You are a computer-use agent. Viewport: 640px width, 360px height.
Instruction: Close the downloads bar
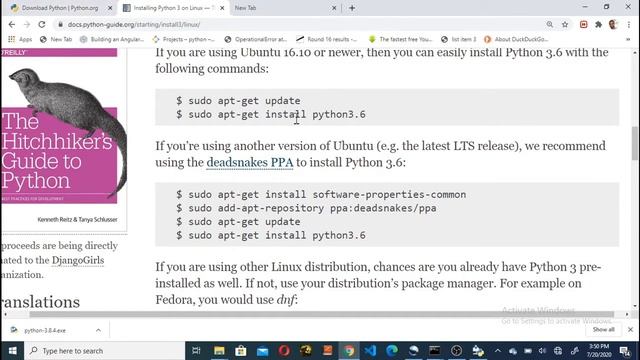630,329
